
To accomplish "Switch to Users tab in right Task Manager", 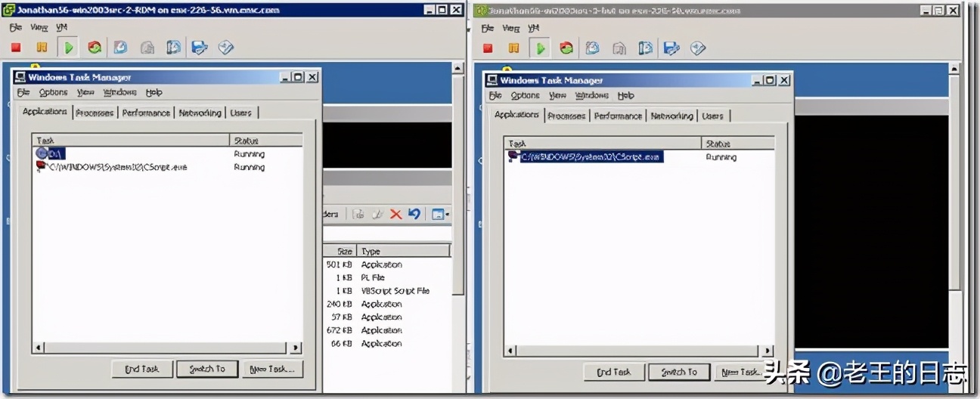I will [x=713, y=116].
